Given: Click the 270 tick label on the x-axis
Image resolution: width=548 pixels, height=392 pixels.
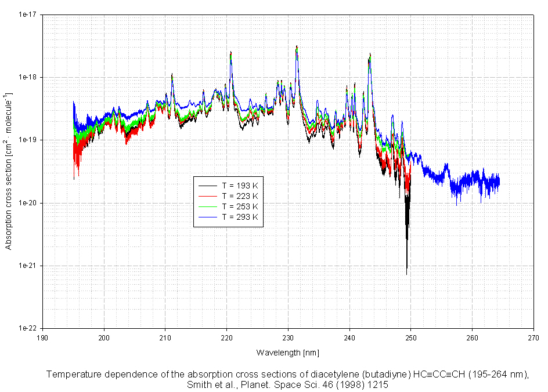Looking at the screenshot, I should [533, 337].
